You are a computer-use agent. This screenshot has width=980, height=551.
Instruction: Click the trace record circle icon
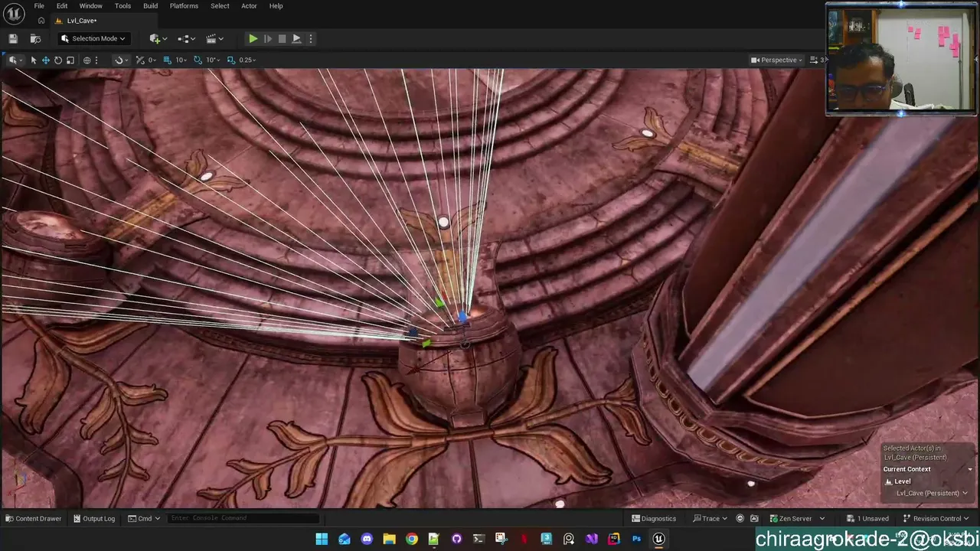pos(740,519)
